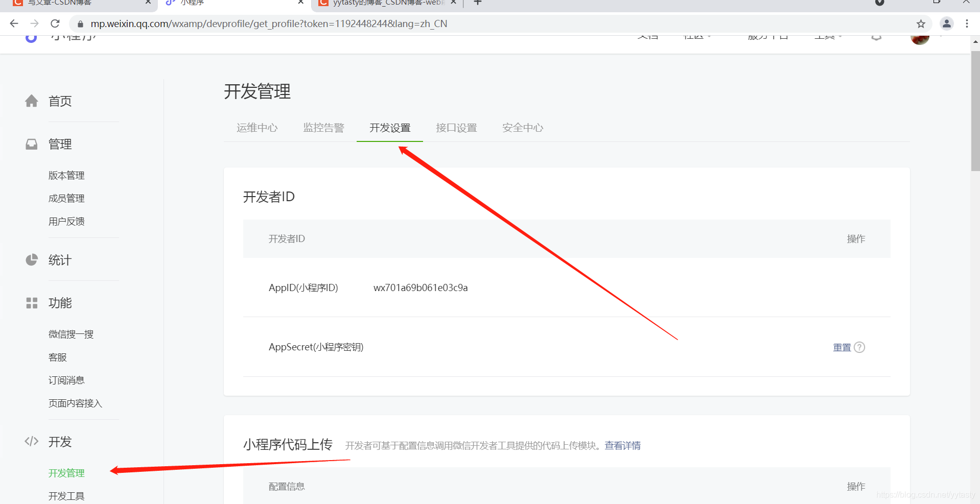This screenshot has width=980, height=504.
Task: Click the help icon beside 重置
Action: tap(859, 347)
